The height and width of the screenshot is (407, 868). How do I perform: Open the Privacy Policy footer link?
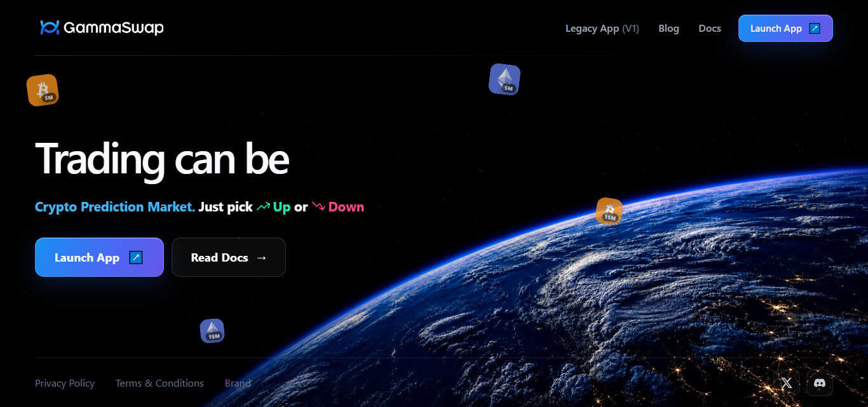[x=65, y=384]
